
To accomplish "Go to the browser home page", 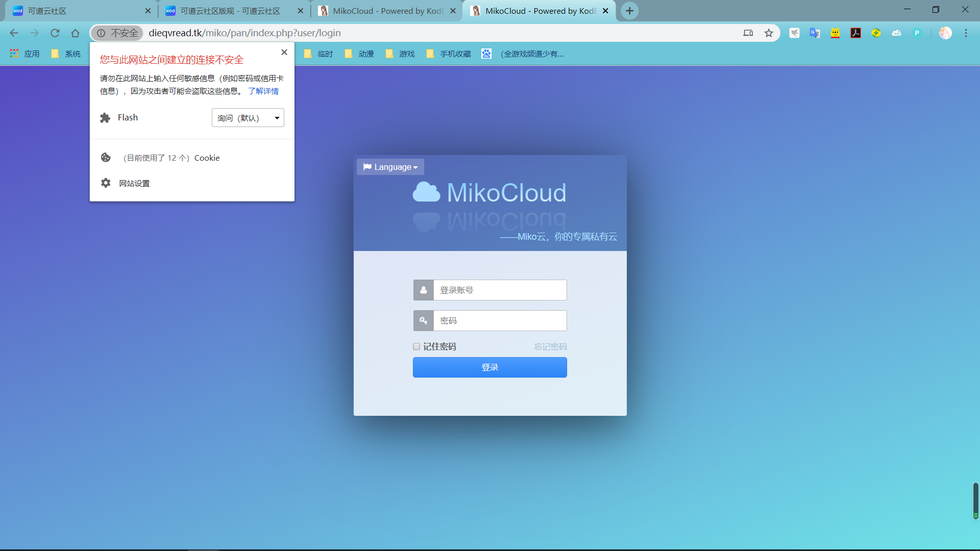I will (x=75, y=33).
